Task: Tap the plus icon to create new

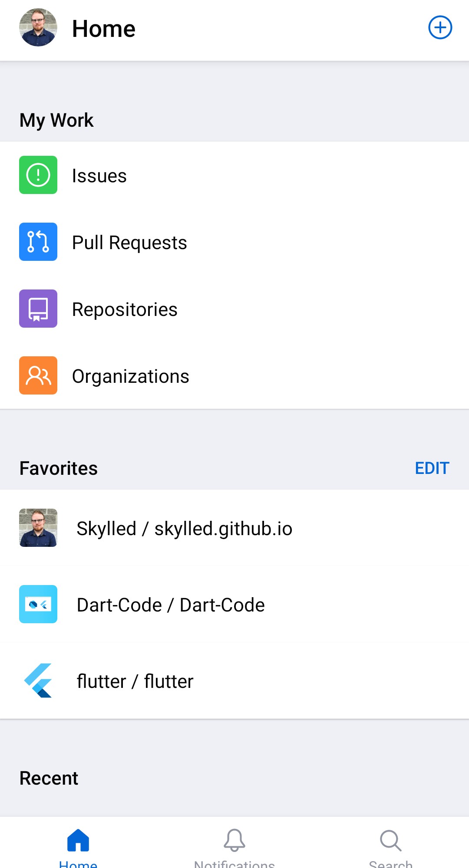Action: 440,28
